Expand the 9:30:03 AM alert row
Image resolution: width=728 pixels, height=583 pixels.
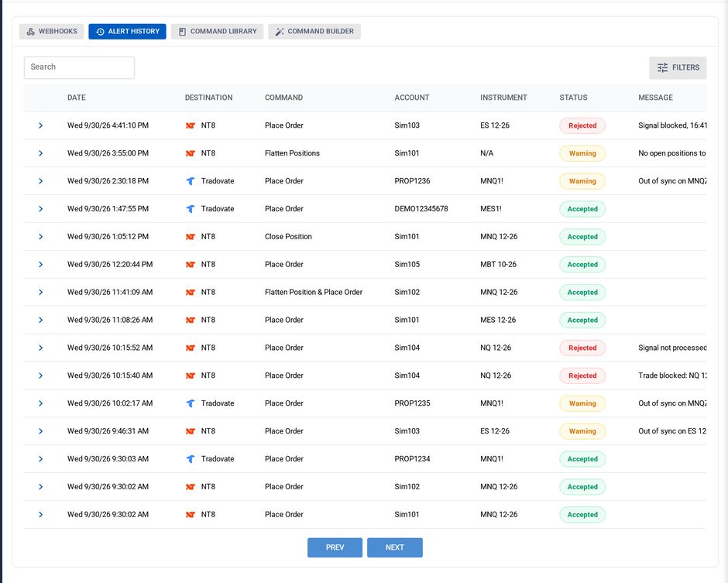pyautogui.click(x=41, y=459)
